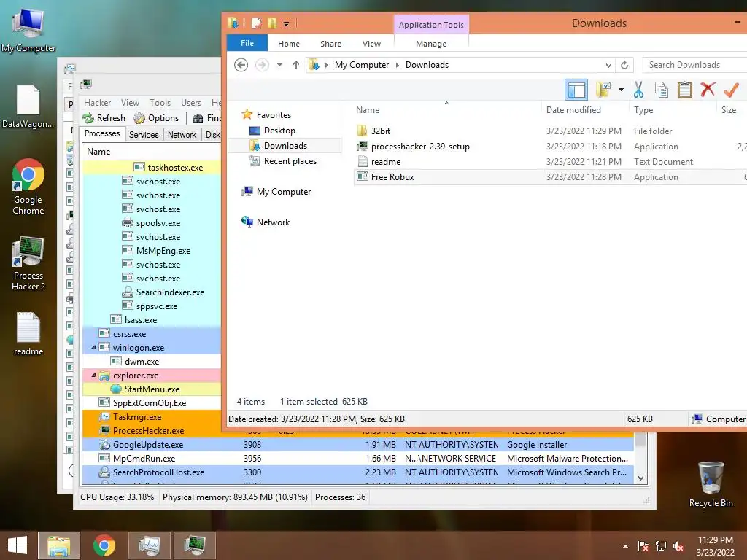Click Refresh in Process Hacker toolbar
Image resolution: width=747 pixels, height=560 pixels.
pyautogui.click(x=104, y=117)
